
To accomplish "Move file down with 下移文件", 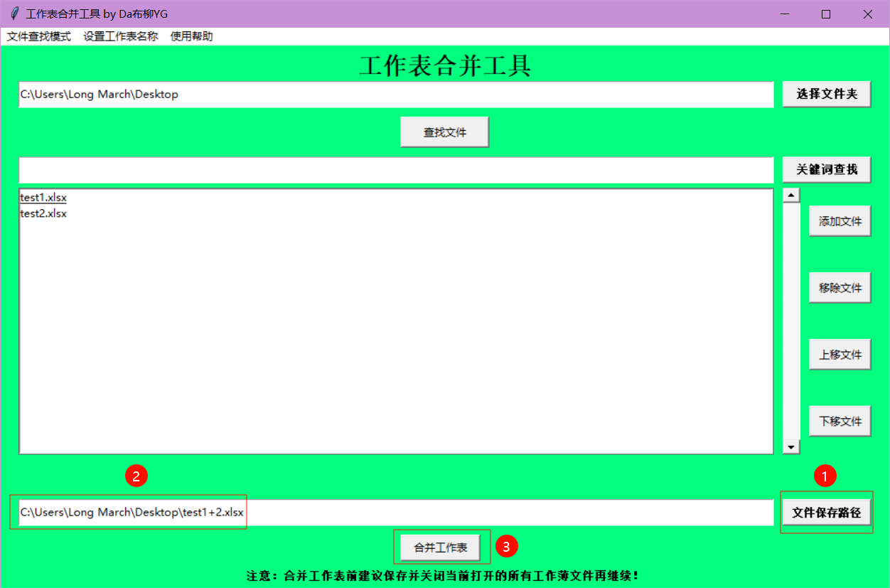I will (x=840, y=421).
